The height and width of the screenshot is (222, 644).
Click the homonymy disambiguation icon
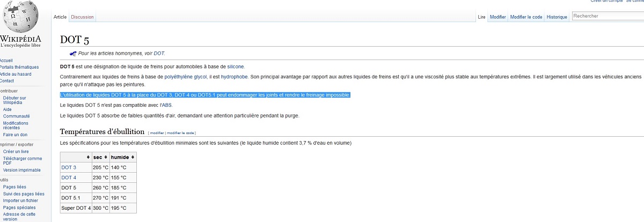pos(73,53)
